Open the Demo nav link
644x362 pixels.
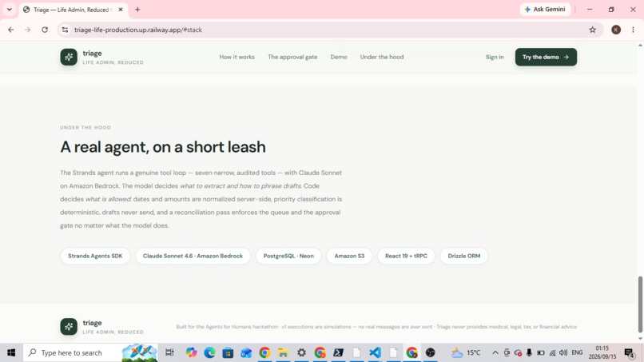click(x=339, y=57)
